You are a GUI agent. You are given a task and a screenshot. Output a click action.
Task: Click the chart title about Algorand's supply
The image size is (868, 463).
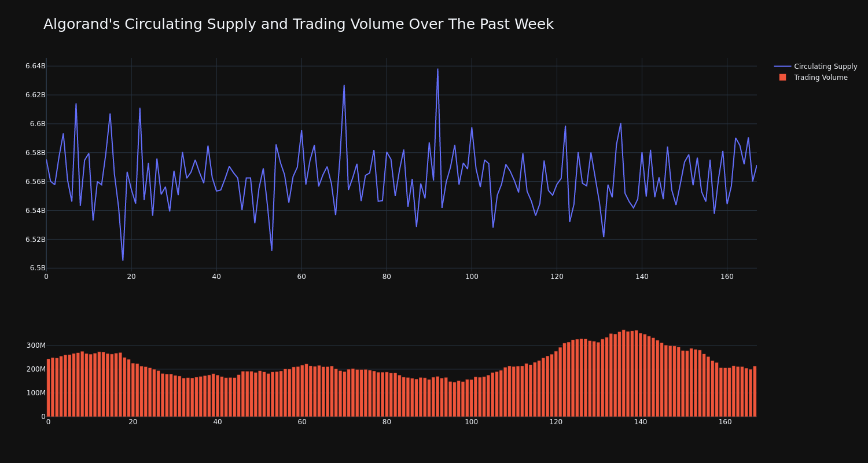click(299, 24)
